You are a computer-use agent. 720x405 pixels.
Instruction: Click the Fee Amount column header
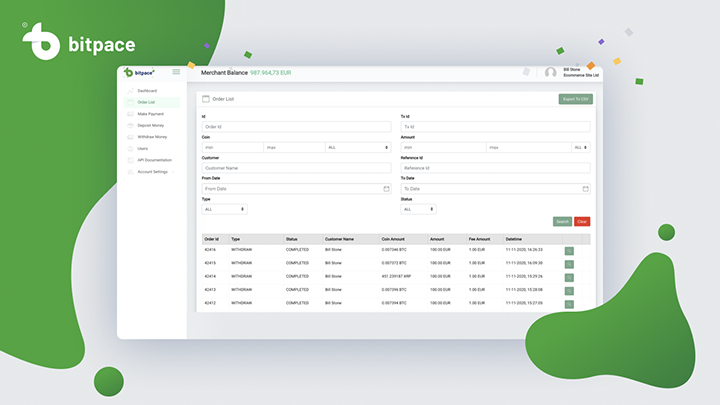[479, 239]
